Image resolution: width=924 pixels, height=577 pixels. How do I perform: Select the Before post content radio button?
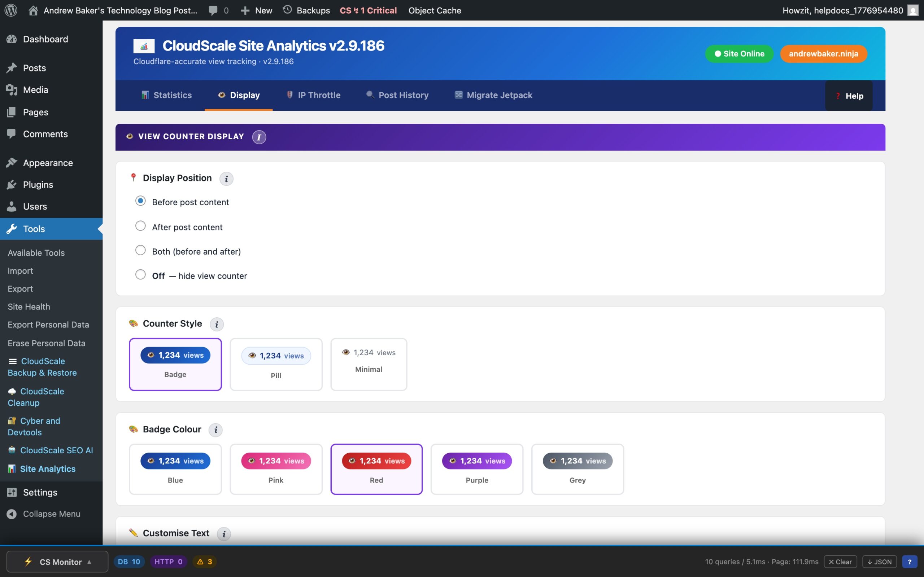[x=140, y=201]
